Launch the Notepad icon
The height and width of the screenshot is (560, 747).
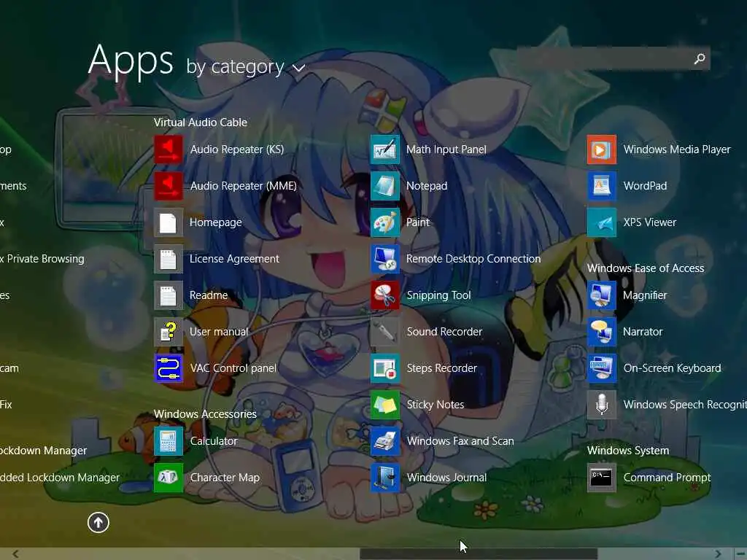click(x=385, y=186)
